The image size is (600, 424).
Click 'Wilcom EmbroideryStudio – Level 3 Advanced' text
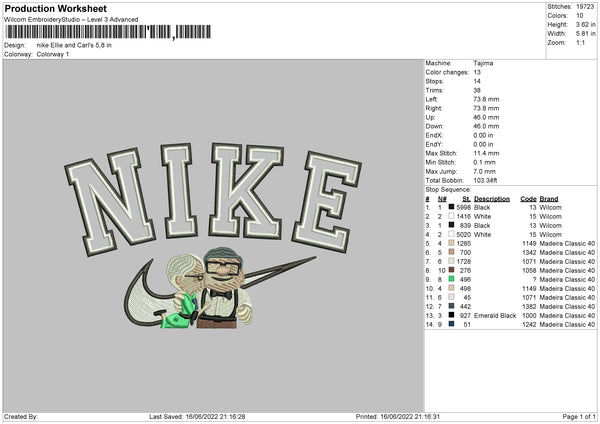click(x=71, y=20)
